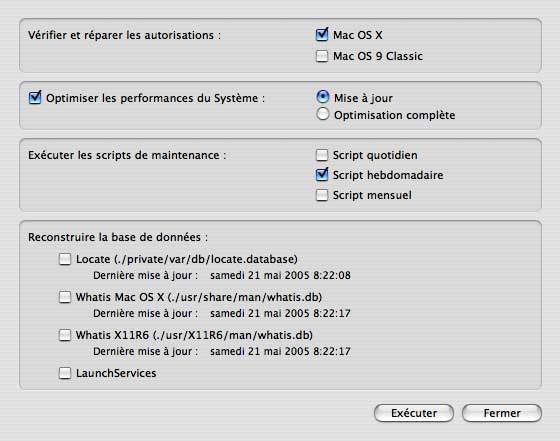This screenshot has width=560, height=441.
Task: Click the Vérifier et réparer les autorisations label
Action: (x=124, y=35)
